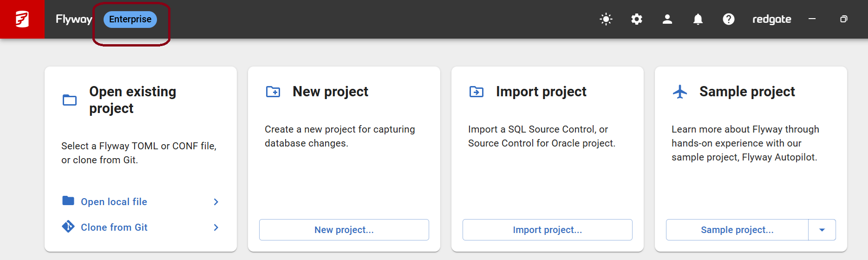This screenshot has height=260, width=868.
Task: Click the redgate logo in header
Action: tap(771, 19)
